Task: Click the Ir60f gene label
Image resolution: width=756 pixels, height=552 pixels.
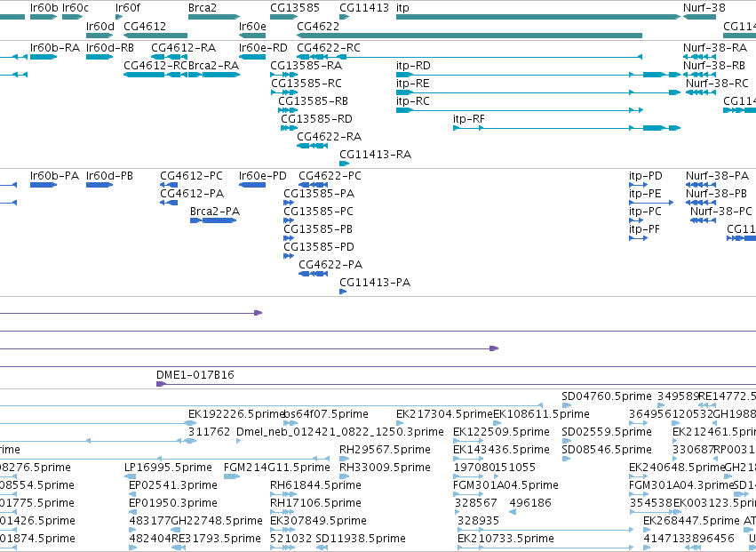Action: [x=128, y=8]
